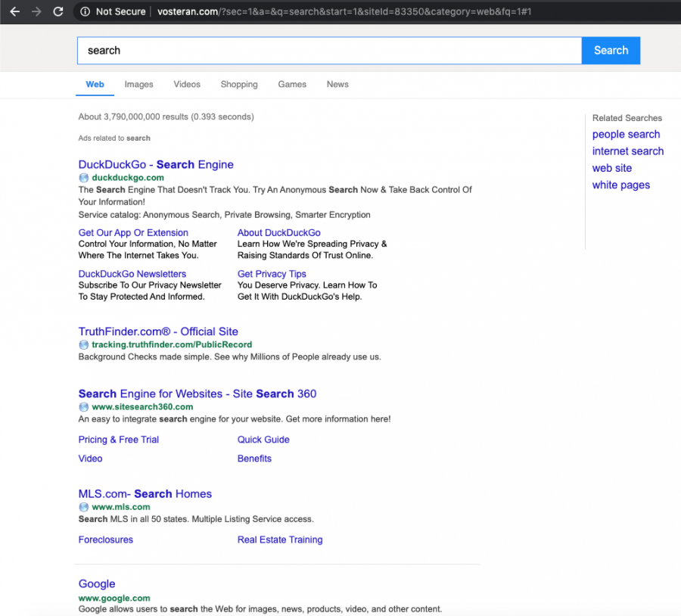Screen dimensions: 681x616
Task: Switch to the News tab
Action: coord(337,84)
